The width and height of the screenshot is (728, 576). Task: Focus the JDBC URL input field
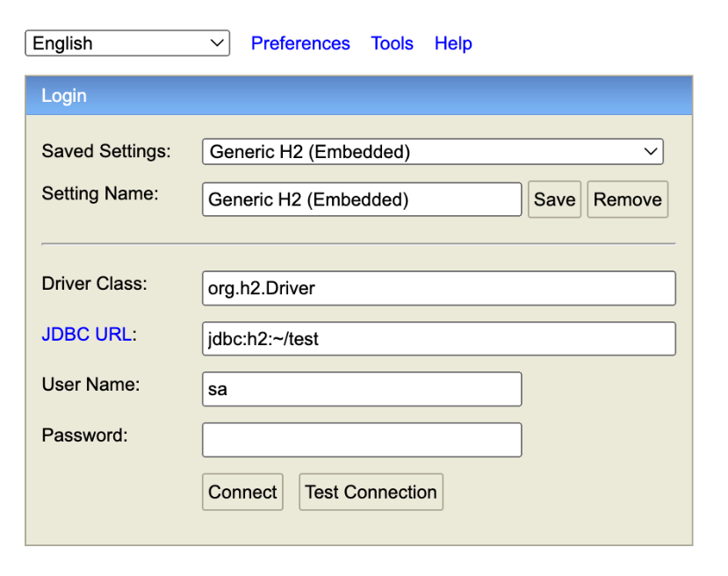click(439, 339)
